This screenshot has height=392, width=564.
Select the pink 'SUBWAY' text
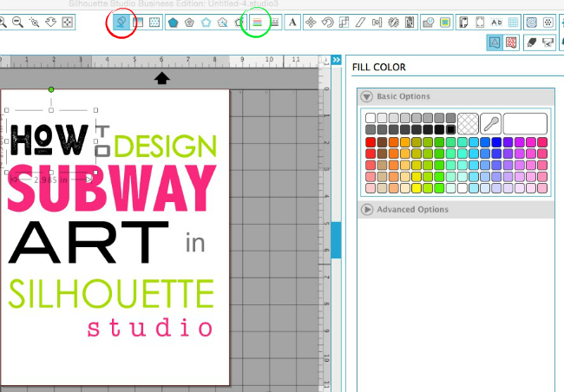click(112, 187)
